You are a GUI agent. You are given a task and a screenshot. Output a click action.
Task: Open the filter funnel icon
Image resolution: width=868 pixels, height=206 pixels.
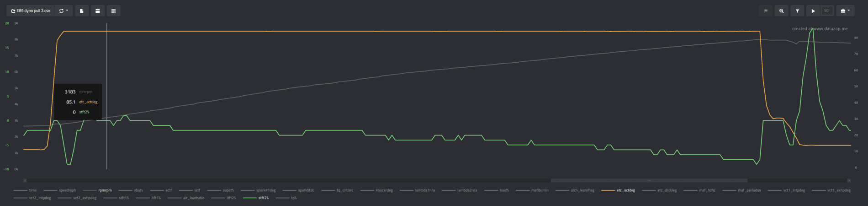click(x=797, y=11)
